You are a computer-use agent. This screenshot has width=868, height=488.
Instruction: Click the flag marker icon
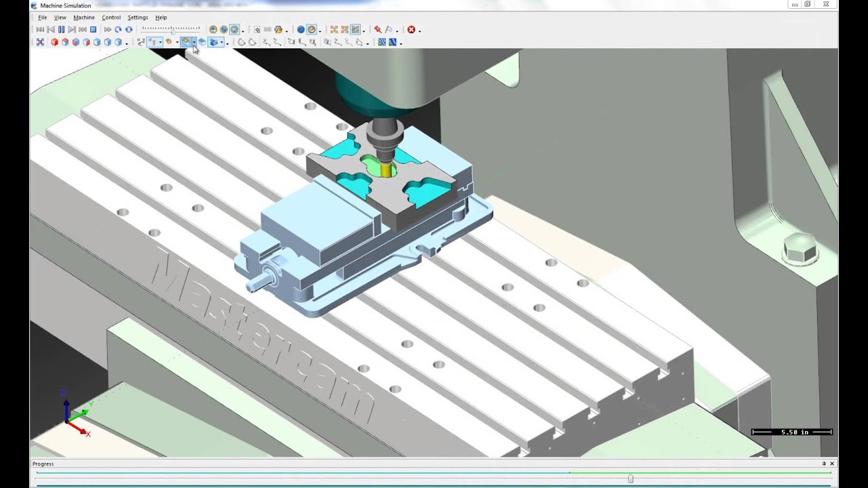click(x=389, y=30)
